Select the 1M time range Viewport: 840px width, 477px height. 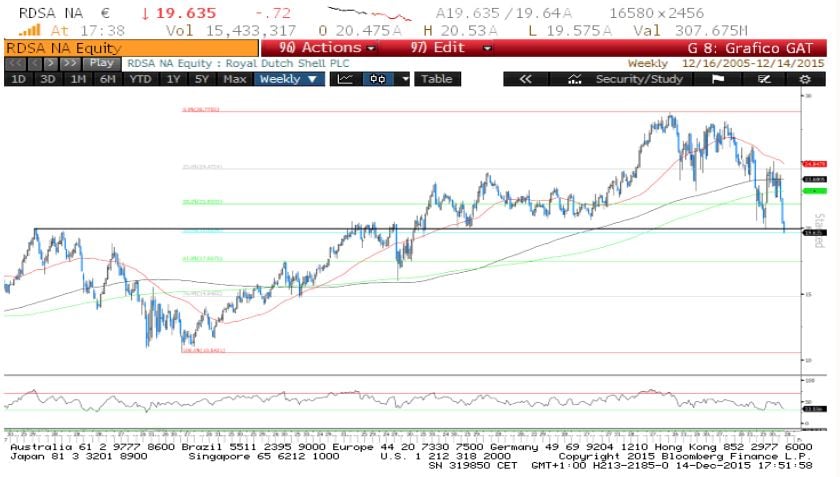(x=78, y=79)
